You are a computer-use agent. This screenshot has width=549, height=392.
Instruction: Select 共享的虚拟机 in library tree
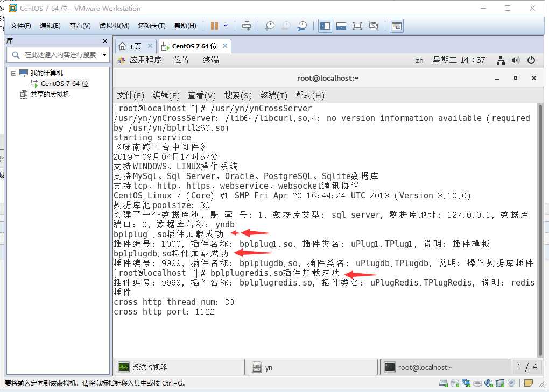tap(45, 95)
